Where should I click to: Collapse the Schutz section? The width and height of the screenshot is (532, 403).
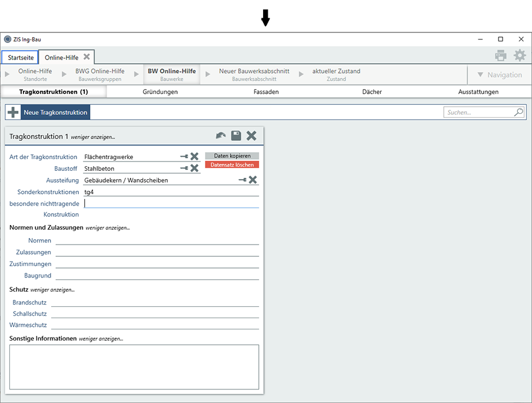52,290
